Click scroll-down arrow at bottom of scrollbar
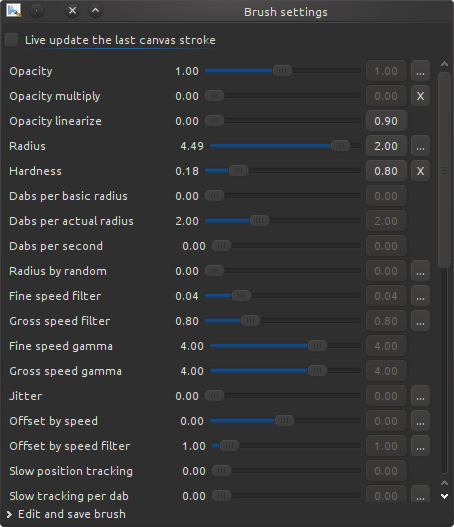Screen dimensions: 454x527 (444, 496)
